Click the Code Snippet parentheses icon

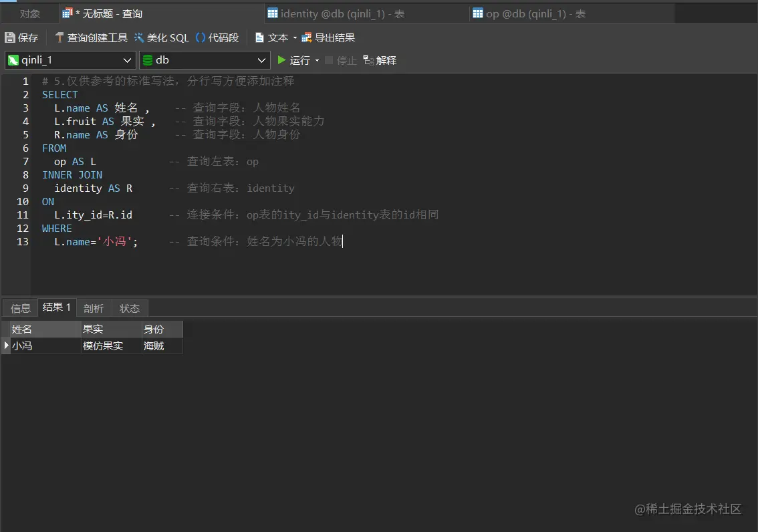pyautogui.click(x=200, y=37)
